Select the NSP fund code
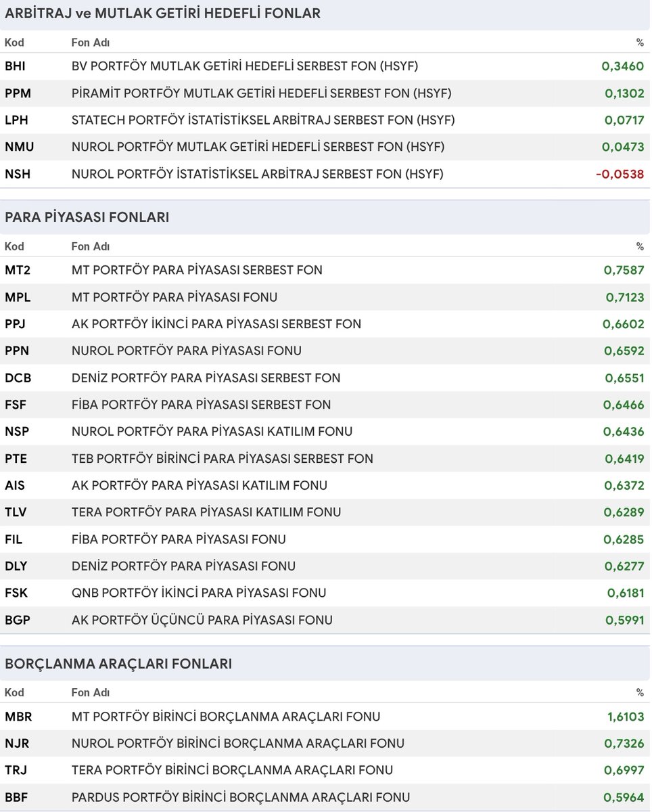This screenshot has height=812, width=652. point(17,431)
